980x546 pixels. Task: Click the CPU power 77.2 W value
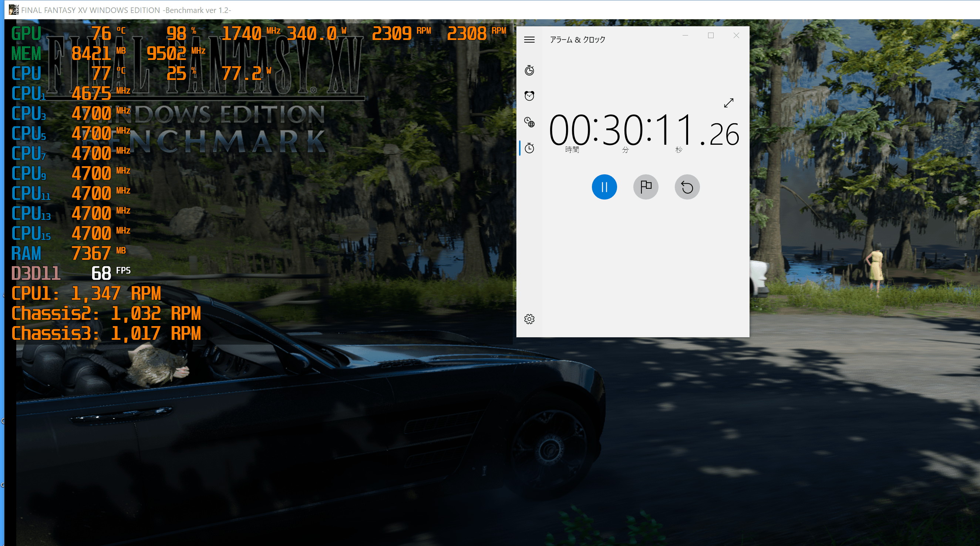246,73
